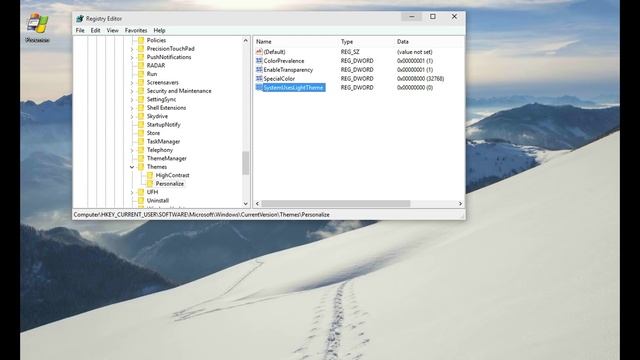Click the EnableTransparency DWORD value icon
This screenshot has width=640, height=360.
[x=259, y=70]
